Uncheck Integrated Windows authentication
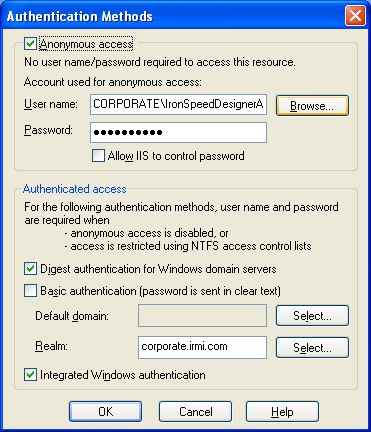 (30, 375)
